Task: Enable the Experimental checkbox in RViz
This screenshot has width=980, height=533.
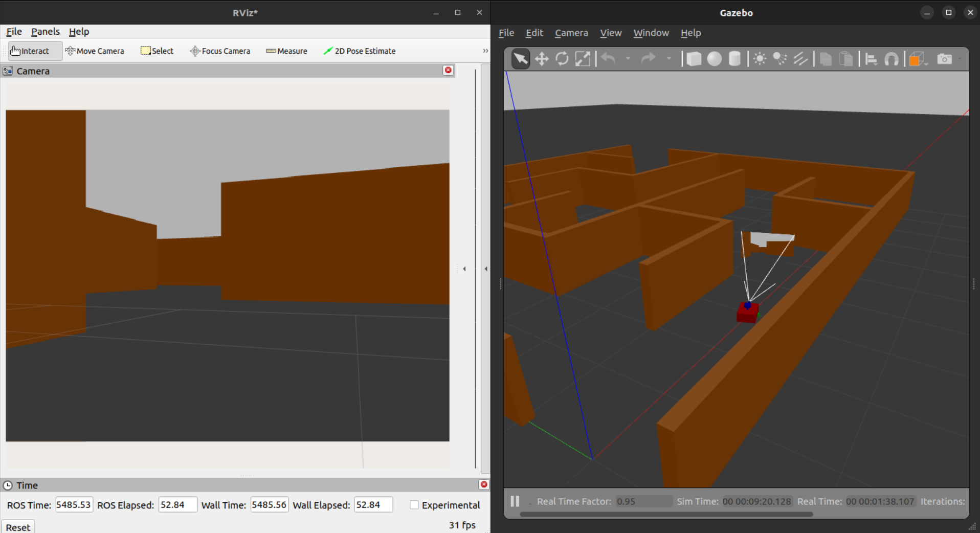Action: click(414, 505)
